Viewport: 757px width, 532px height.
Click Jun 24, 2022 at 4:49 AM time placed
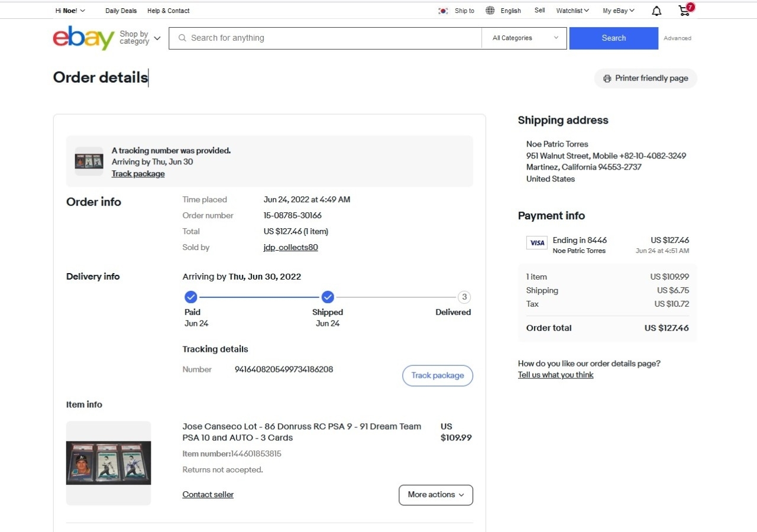[x=307, y=199]
